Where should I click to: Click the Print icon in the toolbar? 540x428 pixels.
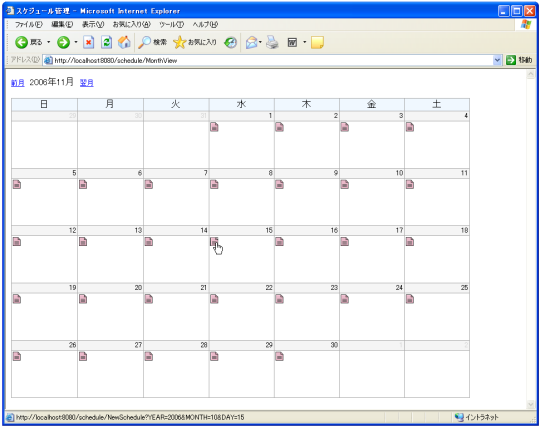click(x=272, y=42)
